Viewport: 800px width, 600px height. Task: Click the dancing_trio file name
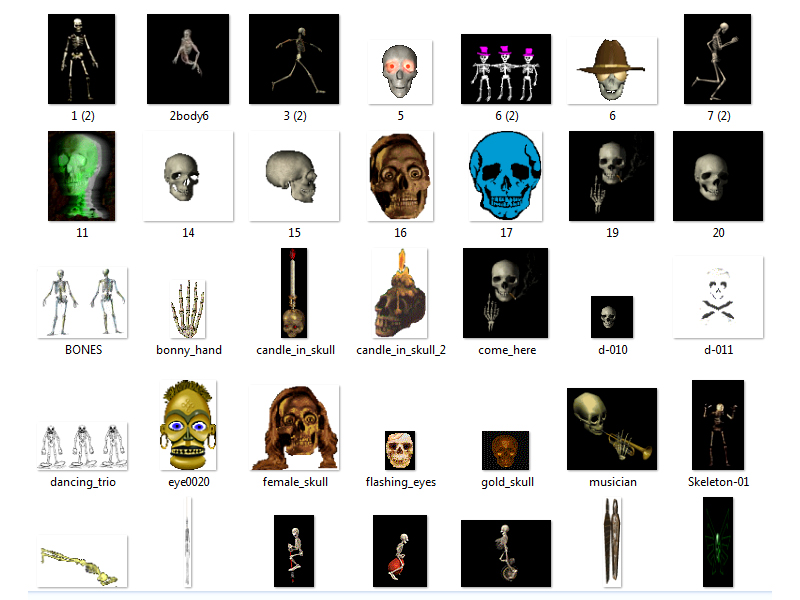point(83,482)
